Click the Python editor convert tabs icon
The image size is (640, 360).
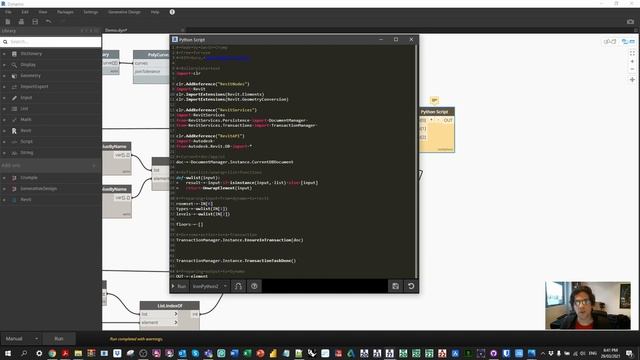coord(238,286)
